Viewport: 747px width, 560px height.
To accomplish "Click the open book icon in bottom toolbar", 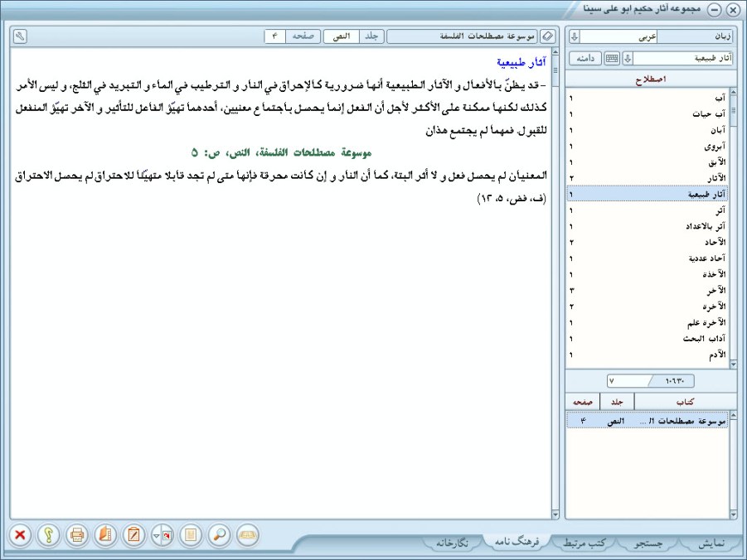I will 247,535.
